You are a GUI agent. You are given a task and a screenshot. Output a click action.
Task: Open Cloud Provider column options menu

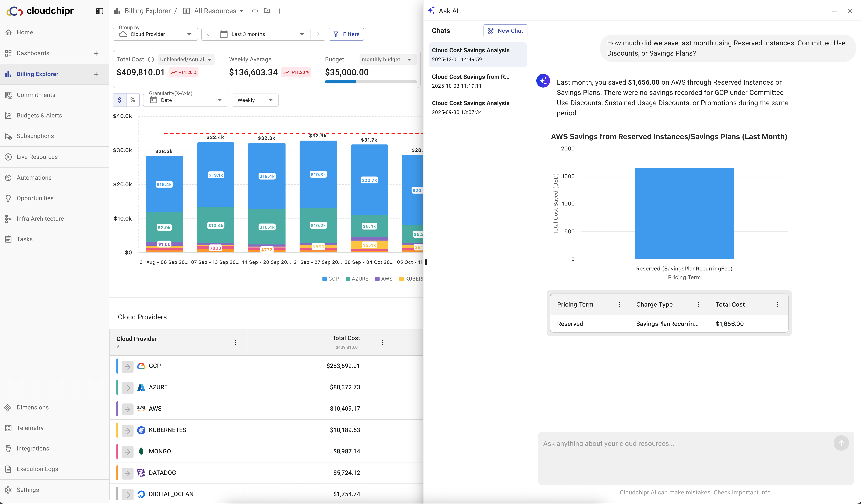235,342
